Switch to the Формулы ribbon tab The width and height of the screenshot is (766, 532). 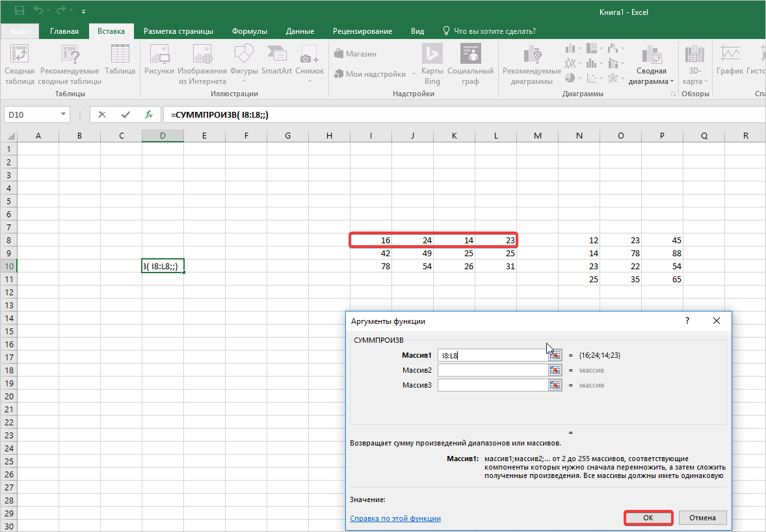pyautogui.click(x=250, y=31)
